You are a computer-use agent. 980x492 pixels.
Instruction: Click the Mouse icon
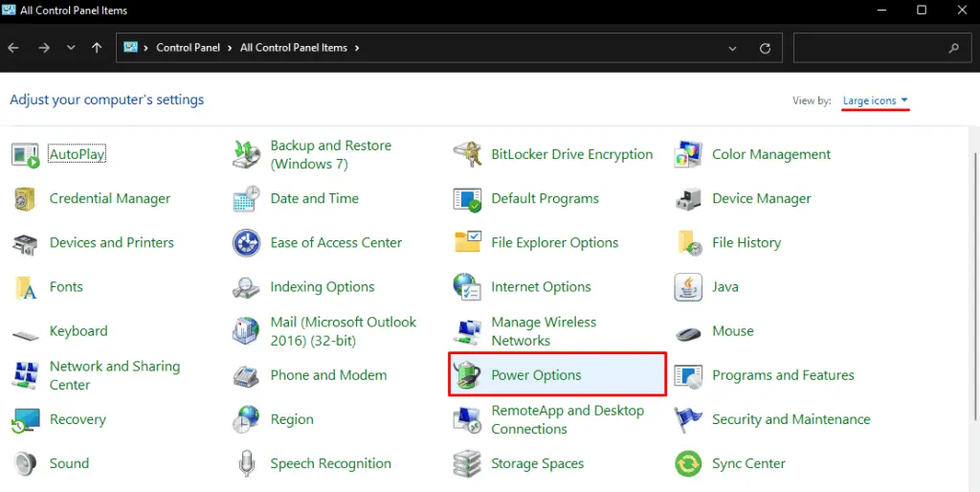pyautogui.click(x=688, y=333)
